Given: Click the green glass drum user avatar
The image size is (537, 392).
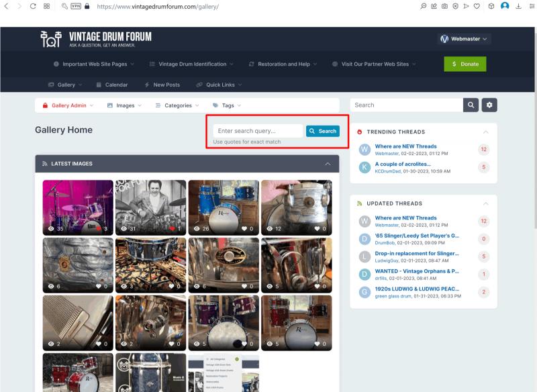Looking at the screenshot, I should tap(364, 292).
